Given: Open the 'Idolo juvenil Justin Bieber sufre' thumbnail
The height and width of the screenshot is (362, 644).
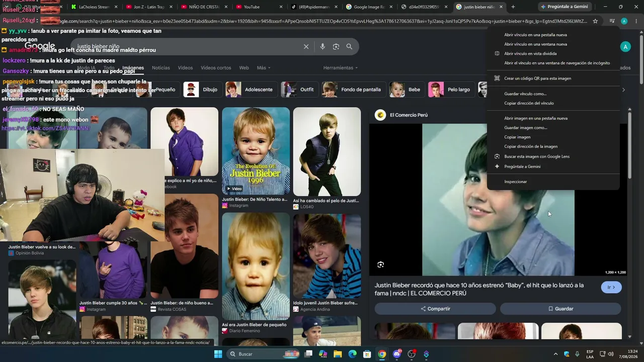Looking at the screenshot, I should pyautogui.click(x=327, y=256).
